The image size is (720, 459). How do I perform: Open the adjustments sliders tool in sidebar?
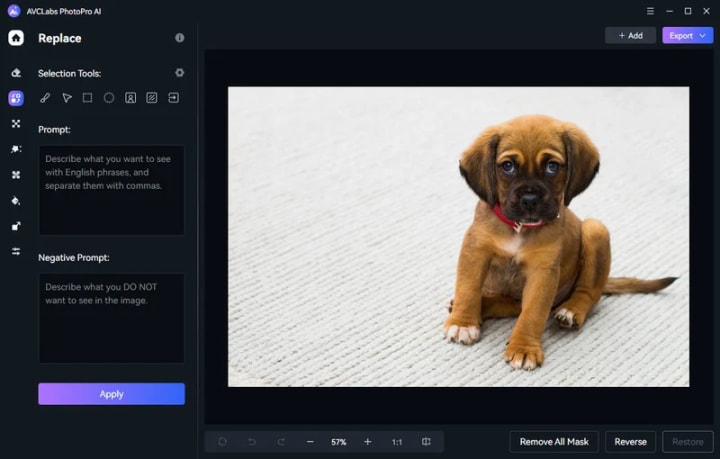point(16,251)
